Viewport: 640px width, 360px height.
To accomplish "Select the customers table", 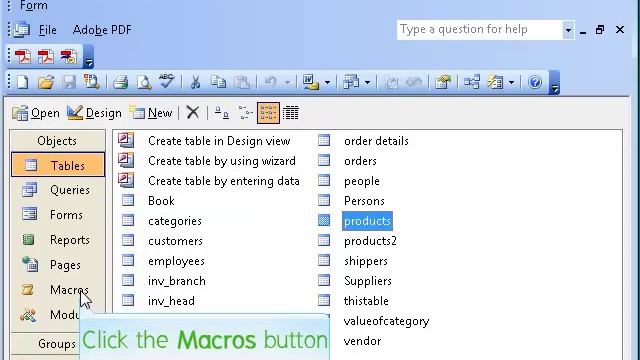I will coord(175,241).
